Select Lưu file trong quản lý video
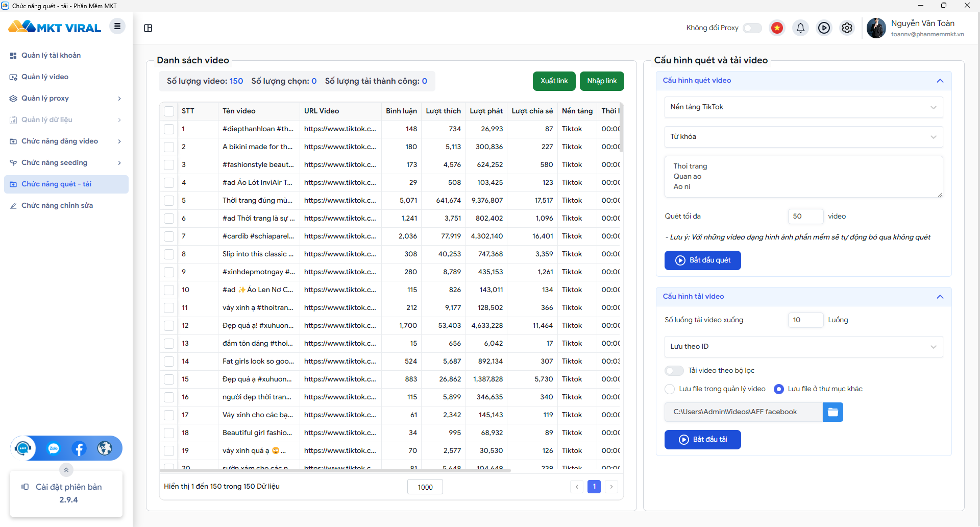The width and height of the screenshot is (980, 527). [670, 389]
